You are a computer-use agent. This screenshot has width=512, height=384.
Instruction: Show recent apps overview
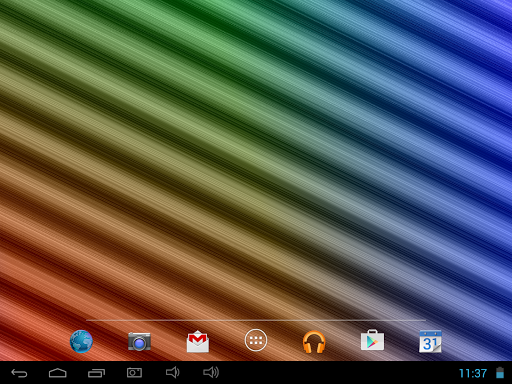[x=96, y=373]
